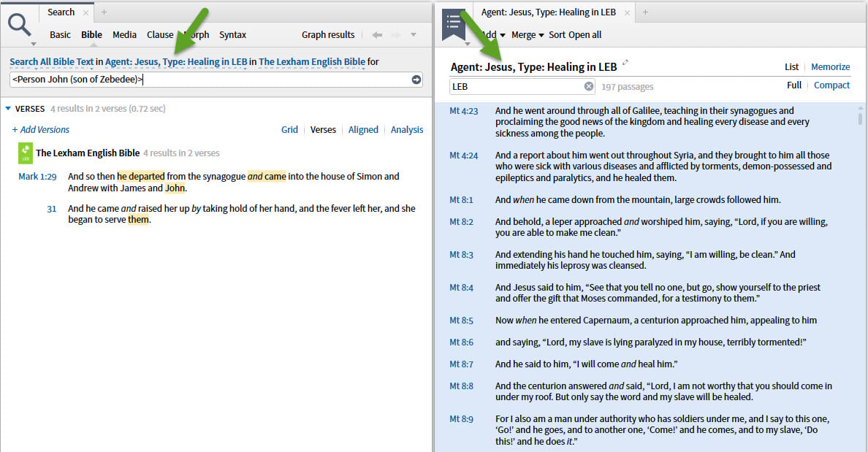The height and width of the screenshot is (452, 868).
Task: Open the Add dropdown in the passage list
Action: (494, 35)
